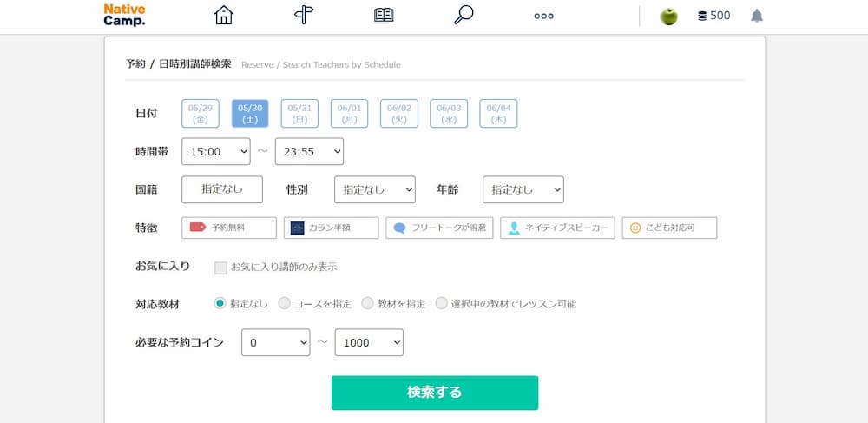Open the maximum coin dropdown showing 1000
Image resolution: width=868 pixels, height=423 pixels.
point(369,343)
